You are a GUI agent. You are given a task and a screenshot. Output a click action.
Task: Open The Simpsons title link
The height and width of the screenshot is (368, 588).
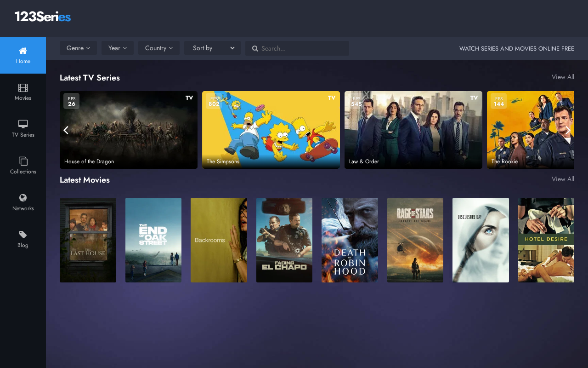(223, 161)
